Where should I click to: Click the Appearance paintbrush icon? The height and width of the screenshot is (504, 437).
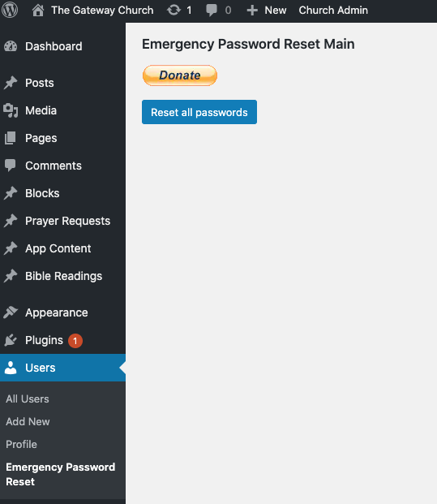point(11,312)
